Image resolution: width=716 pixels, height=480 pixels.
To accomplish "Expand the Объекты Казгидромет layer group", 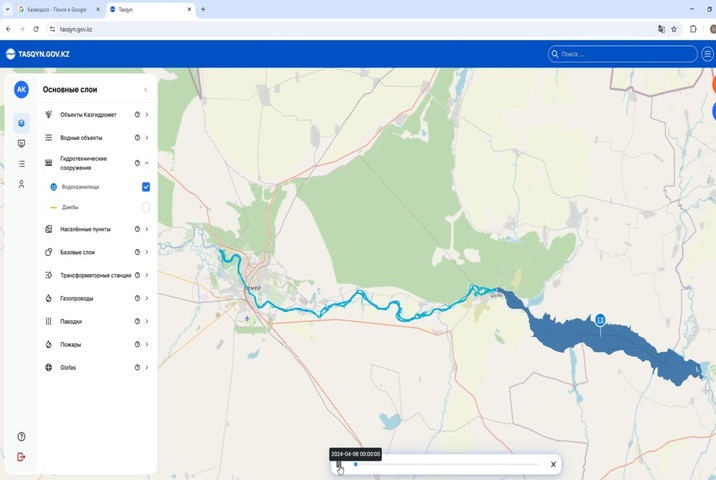I will (147, 115).
